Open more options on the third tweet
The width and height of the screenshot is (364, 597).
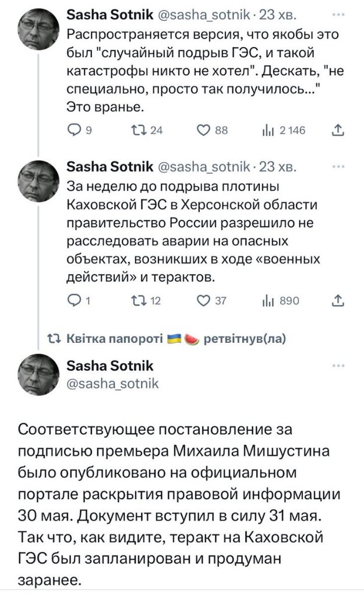(338, 366)
